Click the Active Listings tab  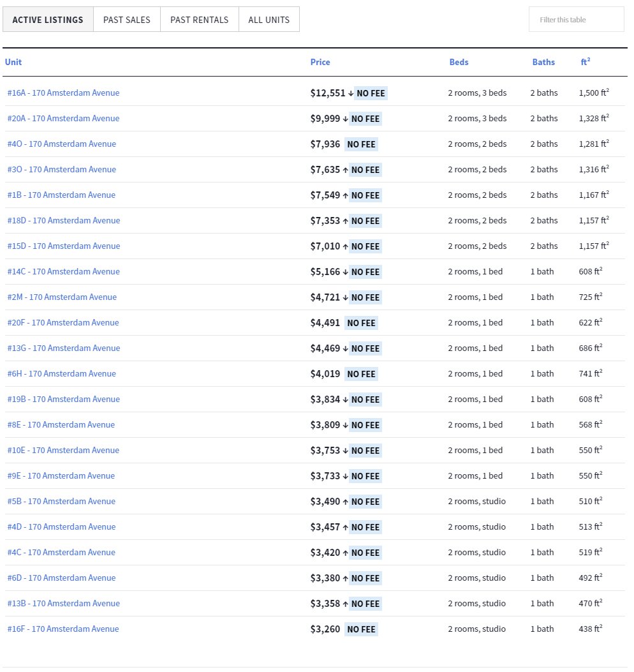pos(48,20)
